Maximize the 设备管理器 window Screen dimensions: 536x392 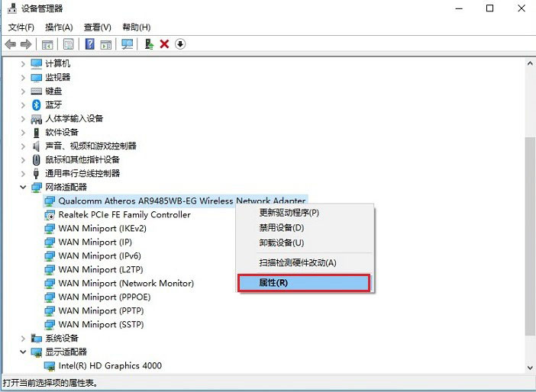489,8
